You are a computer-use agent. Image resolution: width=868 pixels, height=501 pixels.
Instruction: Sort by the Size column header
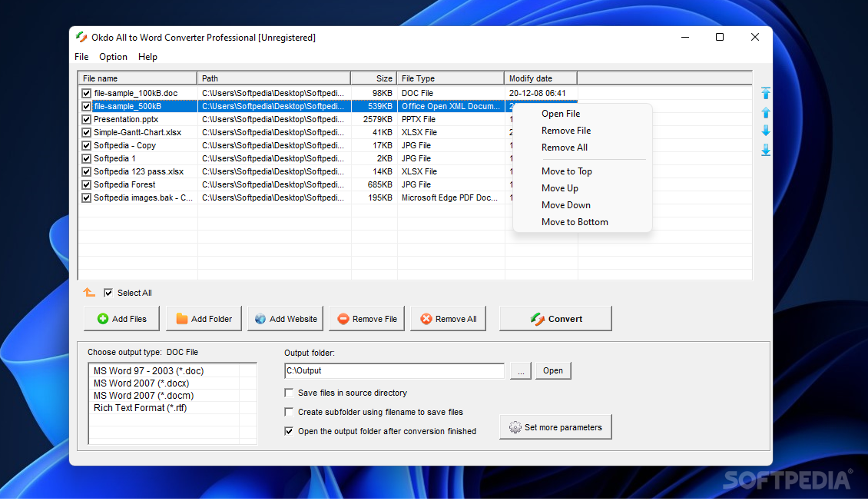(x=373, y=78)
